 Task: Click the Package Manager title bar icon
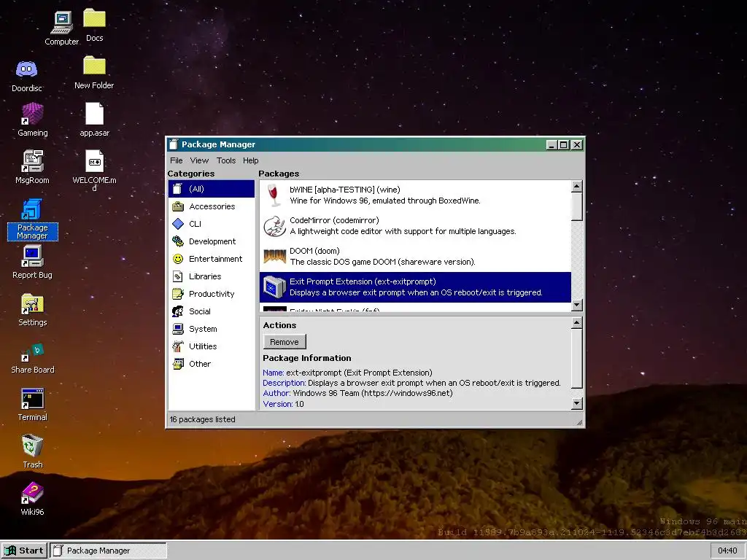click(174, 144)
